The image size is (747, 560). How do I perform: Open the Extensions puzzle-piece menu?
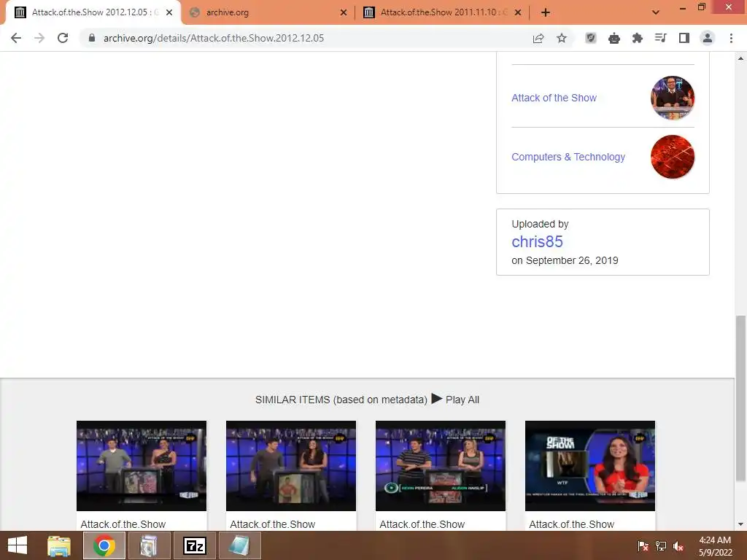pyautogui.click(x=638, y=38)
